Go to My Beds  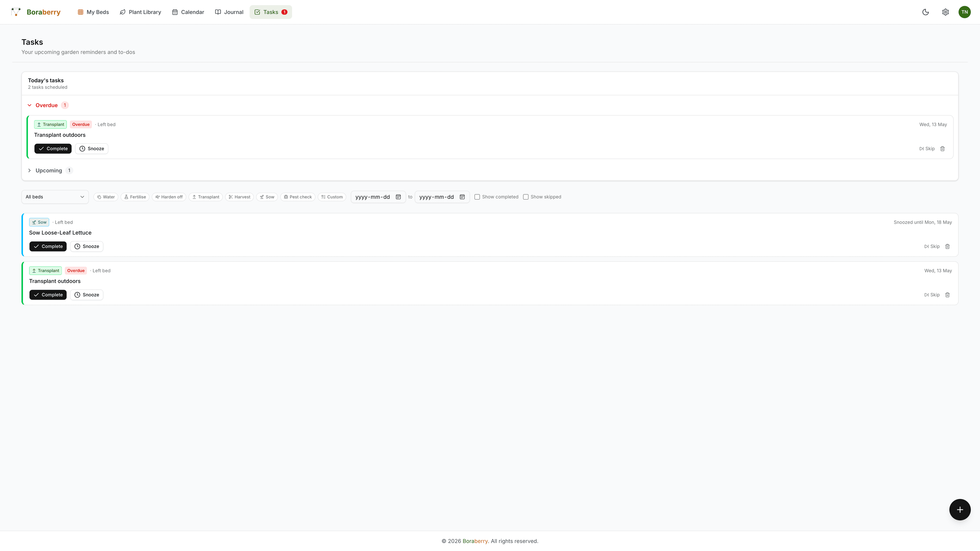click(x=93, y=12)
